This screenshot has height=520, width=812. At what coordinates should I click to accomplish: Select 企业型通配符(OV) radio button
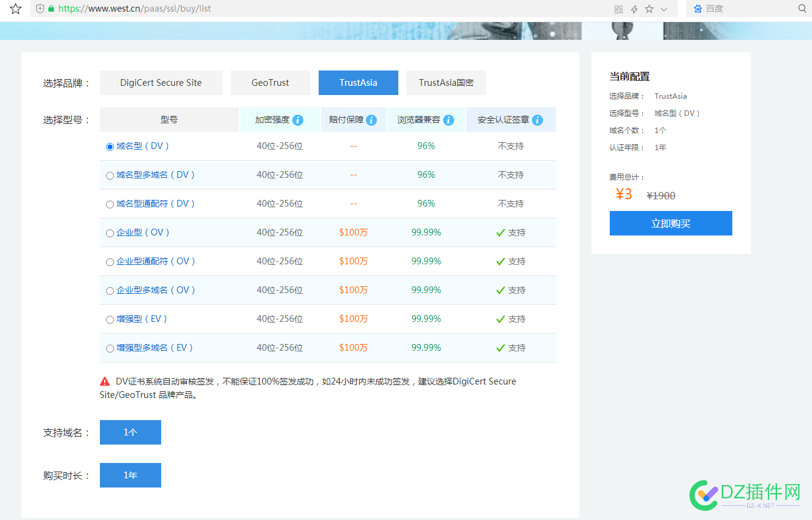pos(110,262)
